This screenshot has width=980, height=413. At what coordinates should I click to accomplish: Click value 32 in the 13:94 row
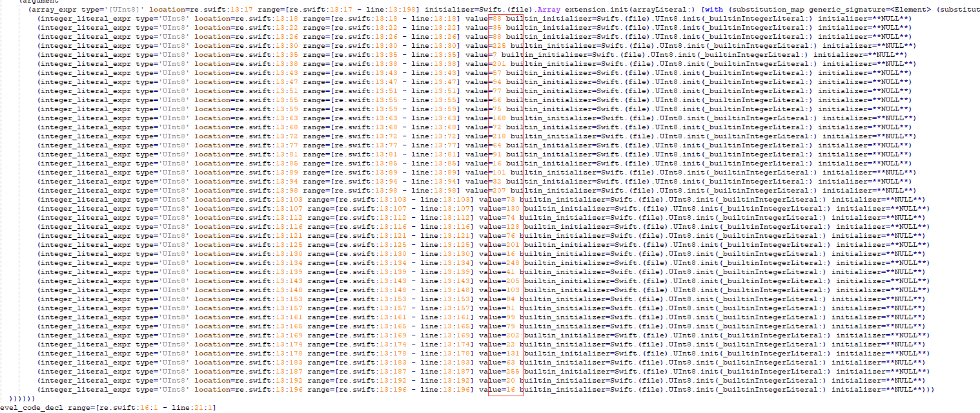497,182
